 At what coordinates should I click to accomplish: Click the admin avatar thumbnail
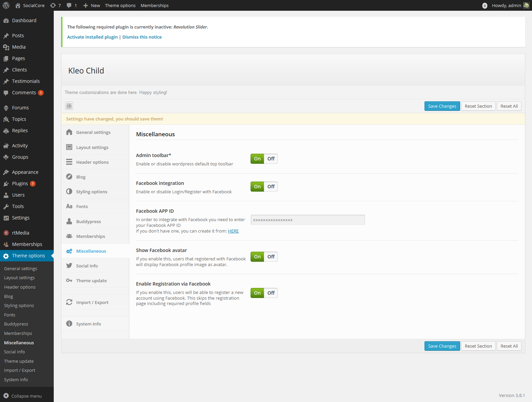click(526, 5)
